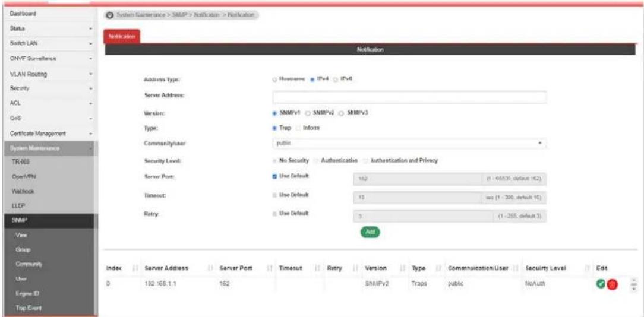This screenshot has width=644, height=317.
Task: Select No Security level
Action: pos(274,160)
